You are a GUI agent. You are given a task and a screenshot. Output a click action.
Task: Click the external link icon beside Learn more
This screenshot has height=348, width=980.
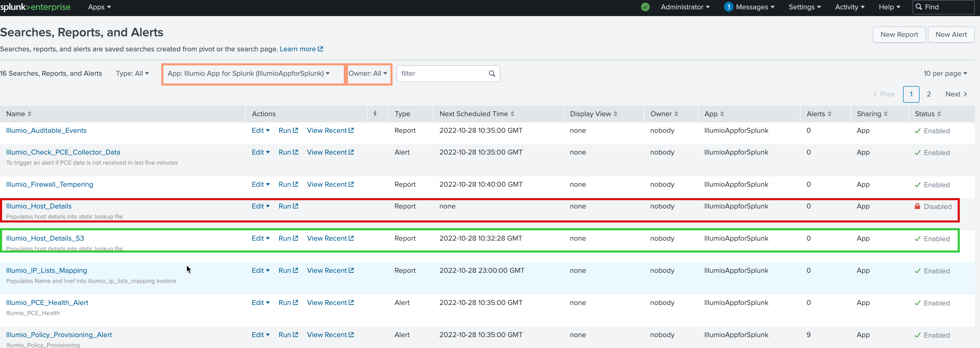pyautogui.click(x=320, y=49)
